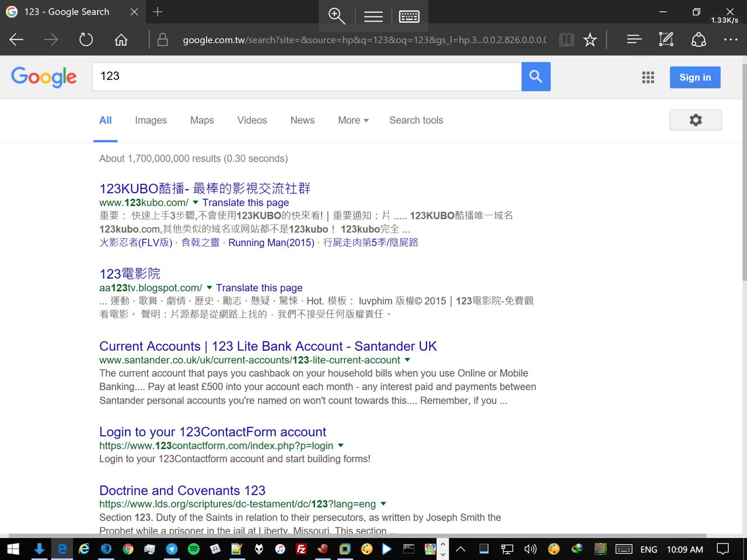Open the Windows Start menu
The width and height of the screenshot is (747, 560).
pyautogui.click(x=13, y=549)
